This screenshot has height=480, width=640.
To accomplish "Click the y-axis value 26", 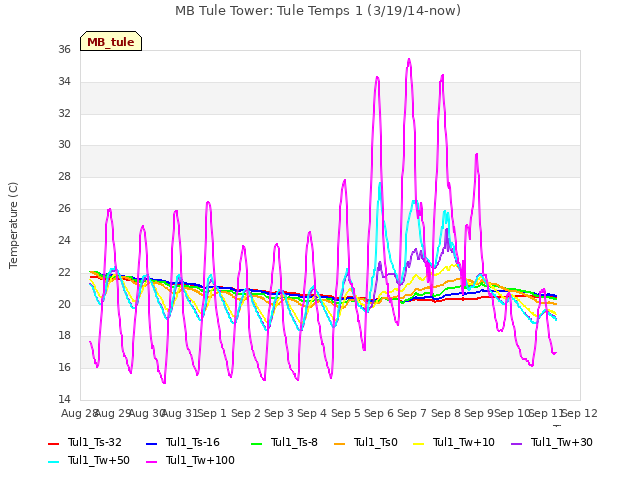I will pyautogui.click(x=64, y=208).
